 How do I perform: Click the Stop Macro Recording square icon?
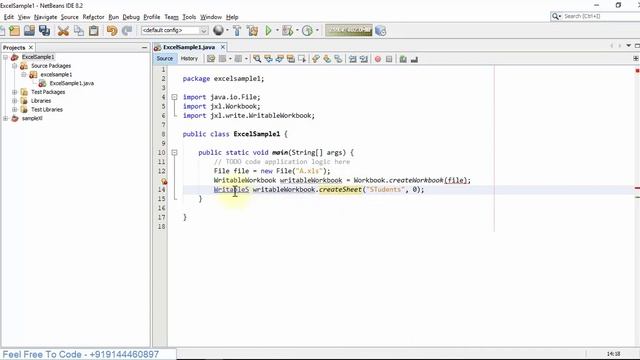point(389,59)
